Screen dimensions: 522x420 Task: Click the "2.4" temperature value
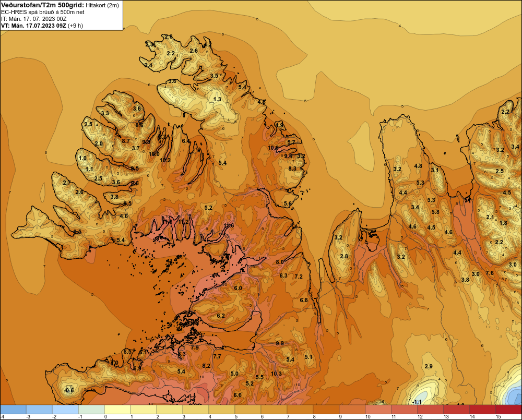click(x=148, y=66)
